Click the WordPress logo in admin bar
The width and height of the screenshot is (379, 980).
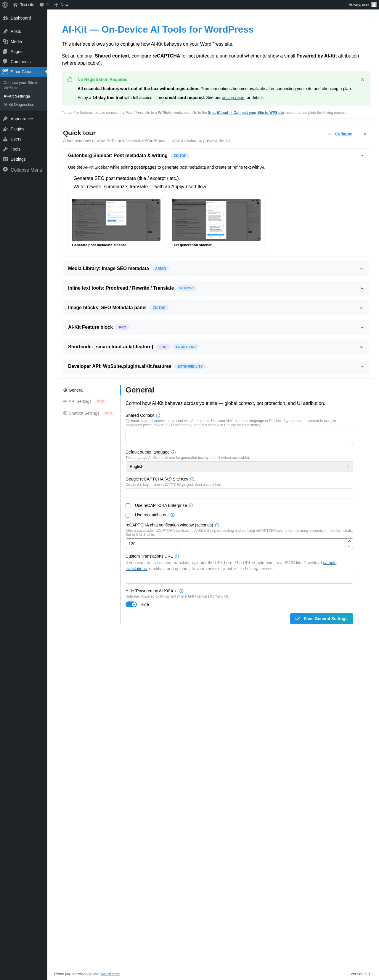point(5,4)
